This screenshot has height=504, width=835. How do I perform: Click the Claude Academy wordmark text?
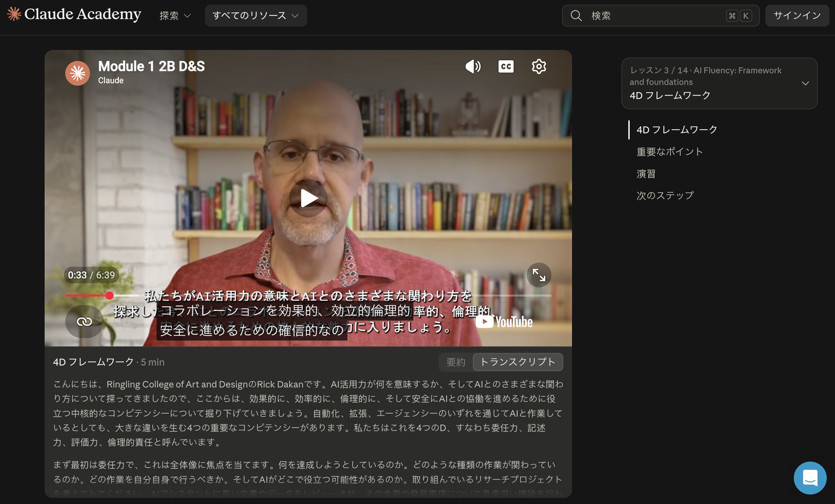[83, 14]
